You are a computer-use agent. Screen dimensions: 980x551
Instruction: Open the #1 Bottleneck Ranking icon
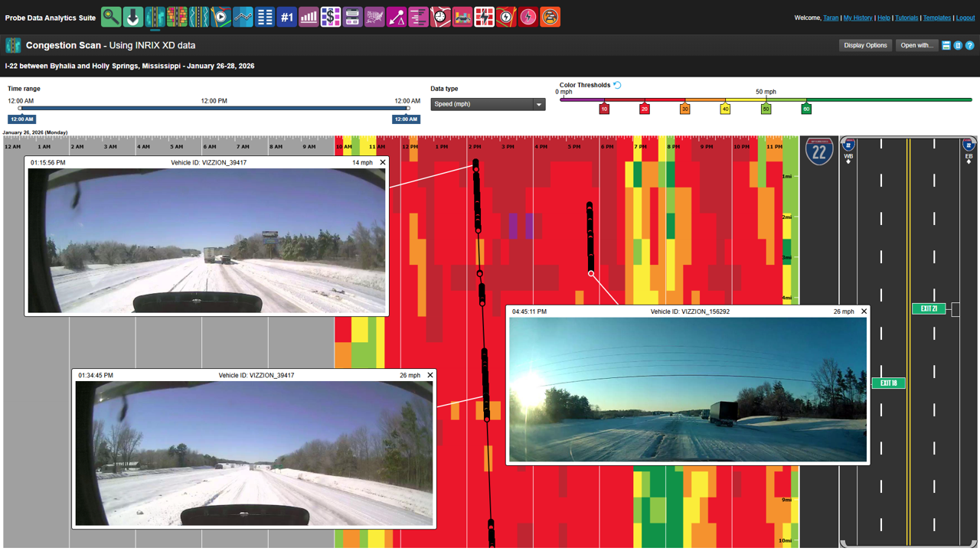[287, 17]
